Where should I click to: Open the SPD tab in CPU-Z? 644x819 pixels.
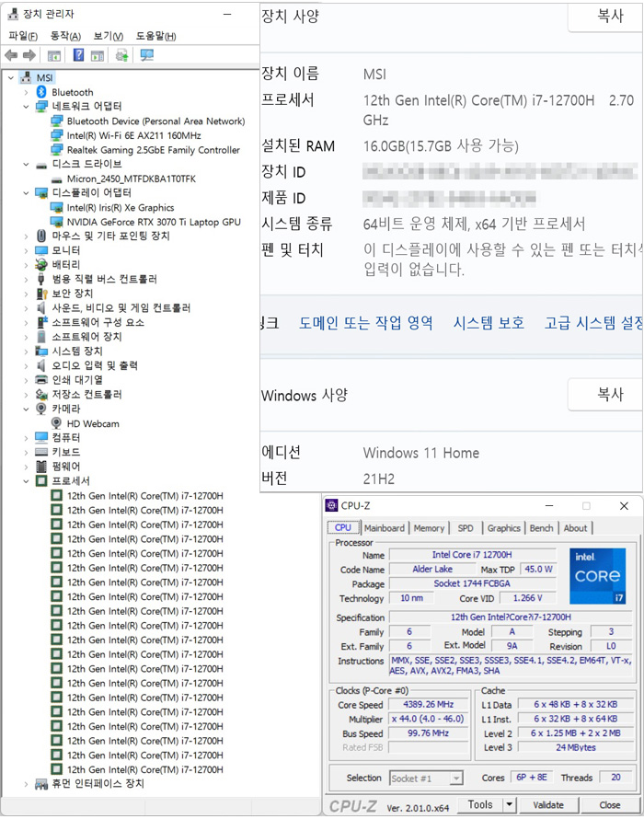tap(466, 528)
